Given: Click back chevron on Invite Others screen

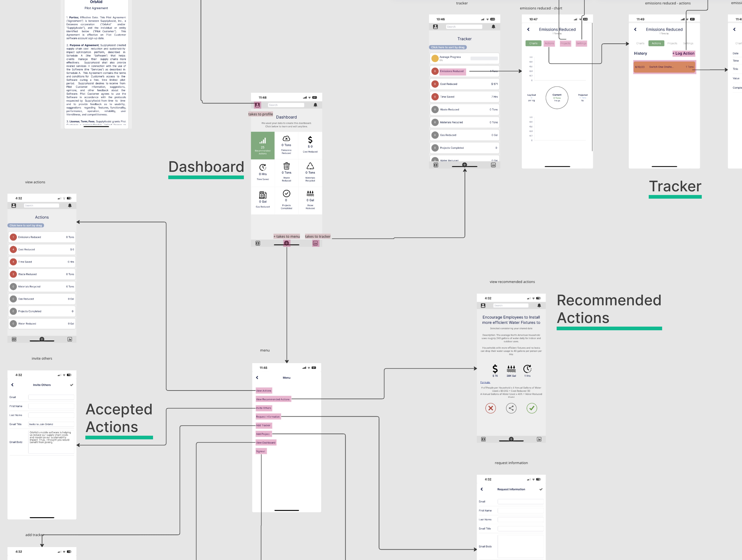Looking at the screenshot, I should (x=12, y=385).
